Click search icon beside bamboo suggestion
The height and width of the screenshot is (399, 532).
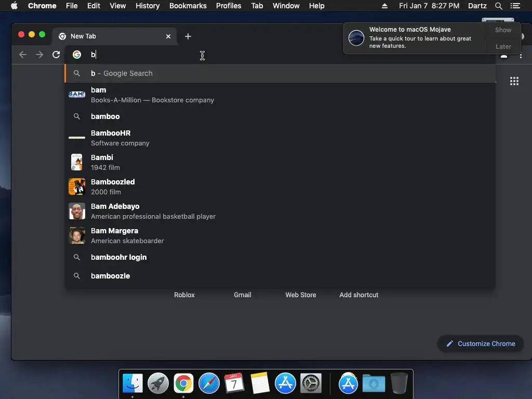(77, 116)
